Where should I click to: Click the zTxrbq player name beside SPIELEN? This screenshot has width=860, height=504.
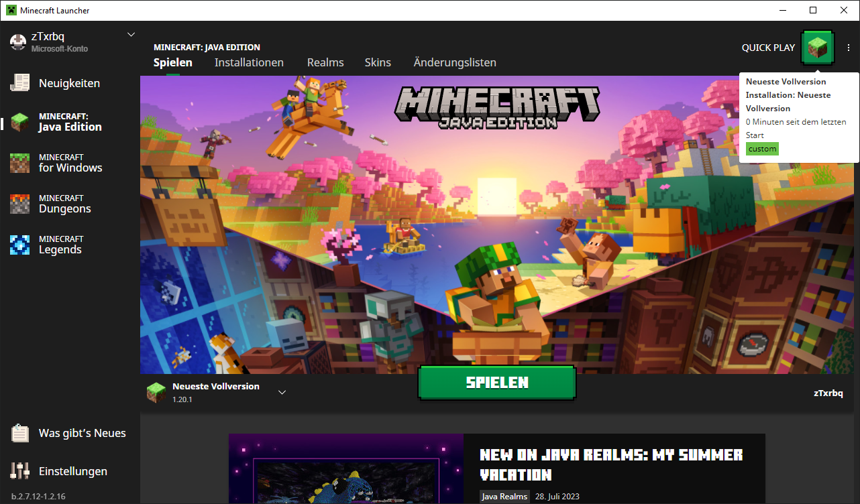[828, 393]
